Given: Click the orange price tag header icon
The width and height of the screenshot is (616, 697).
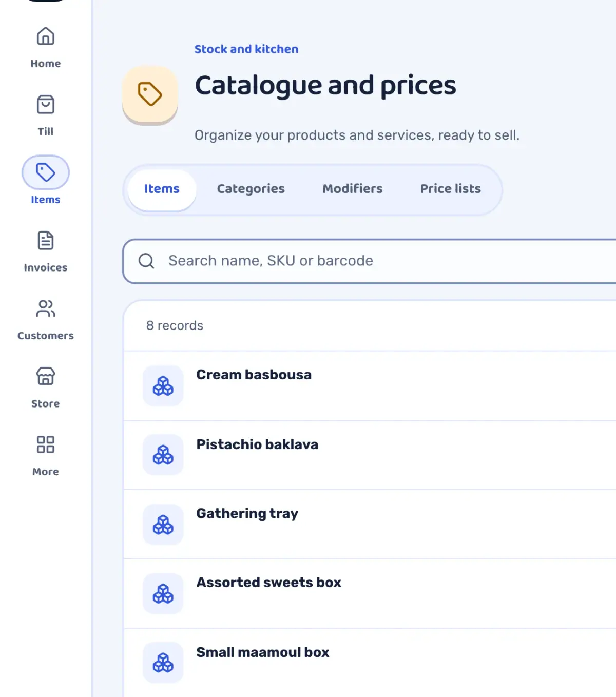Looking at the screenshot, I should pyautogui.click(x=150, y=94).
